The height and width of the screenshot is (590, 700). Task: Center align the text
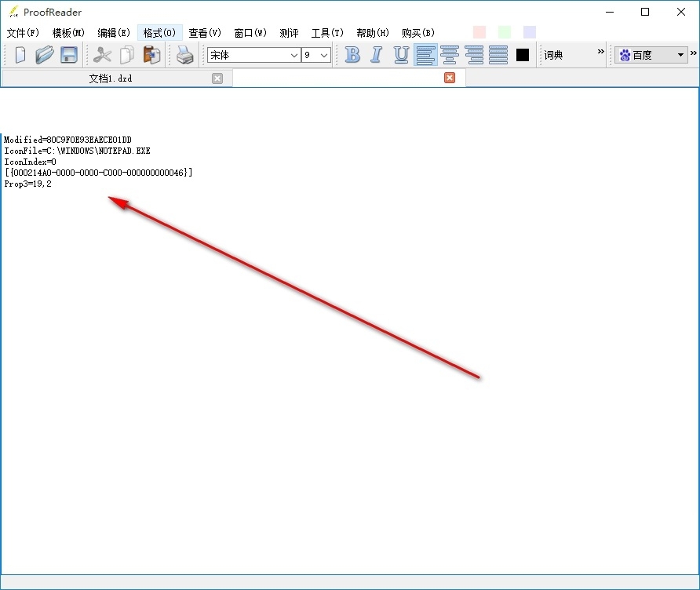coord(450,55)
